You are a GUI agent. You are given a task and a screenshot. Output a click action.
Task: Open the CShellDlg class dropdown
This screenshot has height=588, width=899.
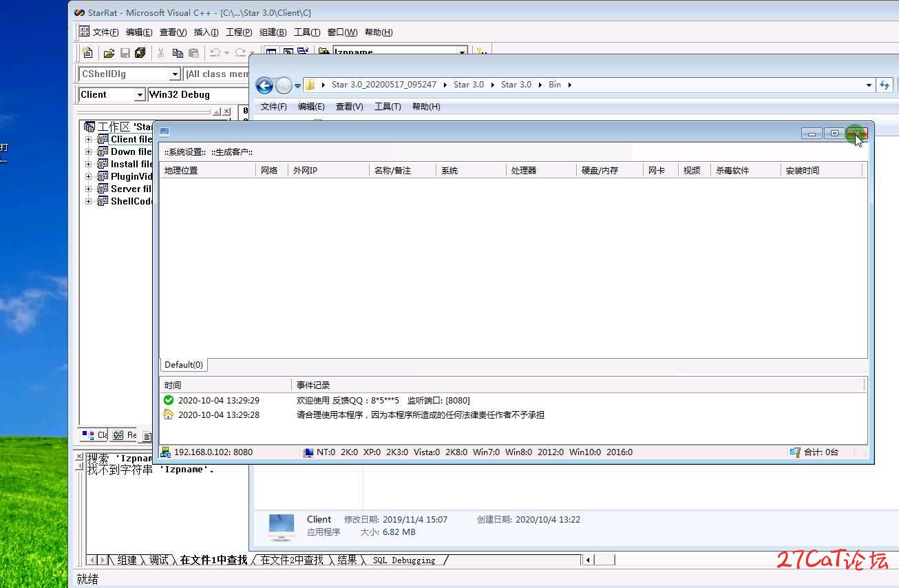pos(175,74)
